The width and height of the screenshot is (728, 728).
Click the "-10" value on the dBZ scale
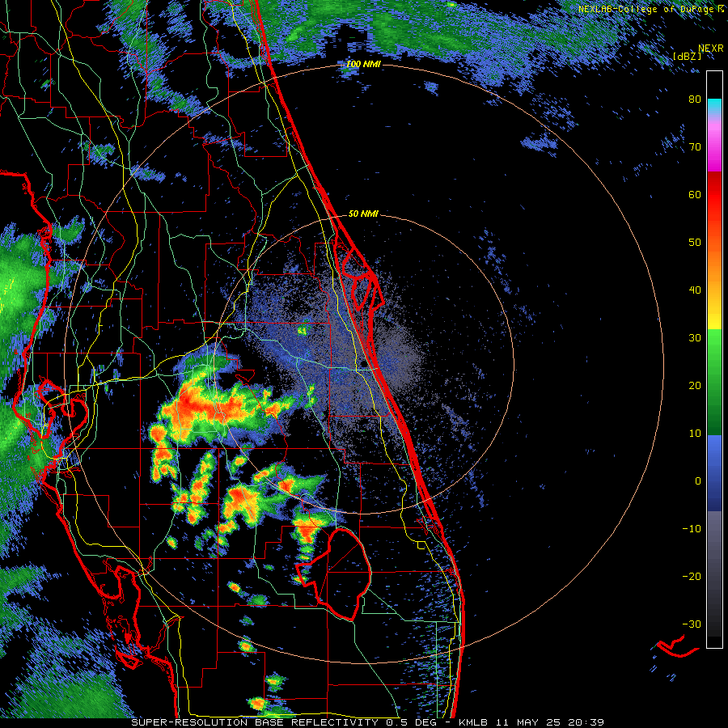click(692, 529)
